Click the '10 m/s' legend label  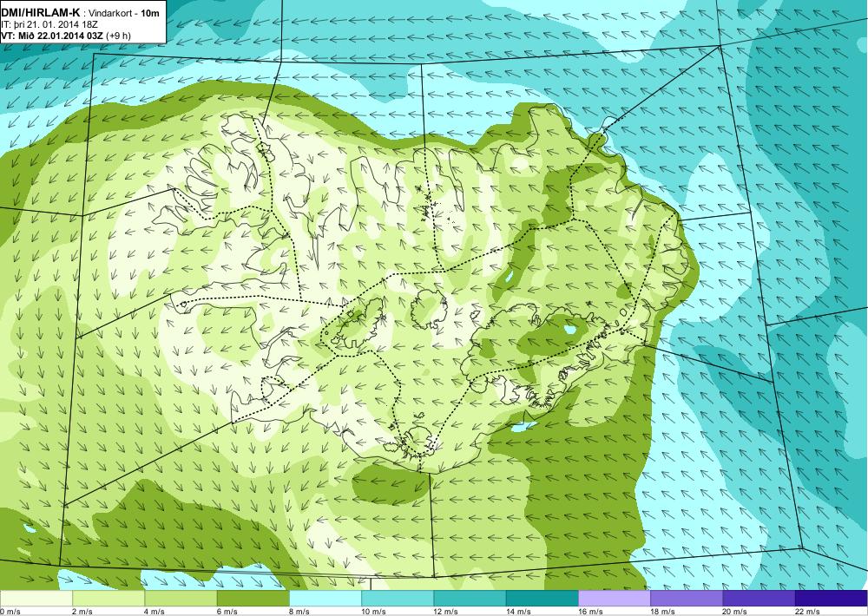pos(373,612)
